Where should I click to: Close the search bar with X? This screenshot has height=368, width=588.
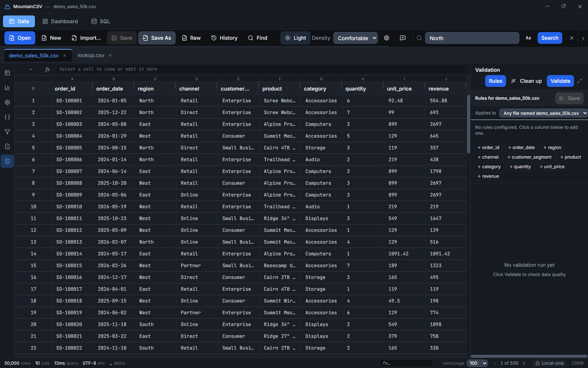[x=571, y=38]
